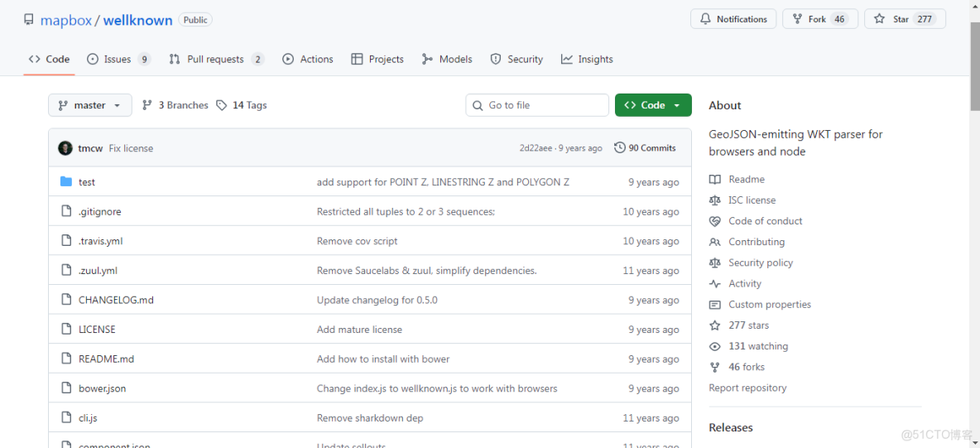Open the CHANGELOG.md file name
The width and height of the screenshot is (980, 448).
pos(116,300)
